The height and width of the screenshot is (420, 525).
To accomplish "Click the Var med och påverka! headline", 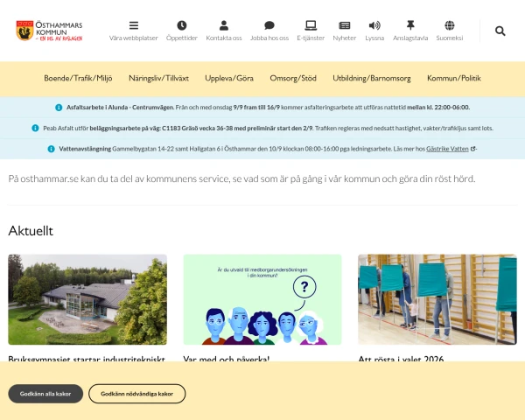I will (227, 359).
